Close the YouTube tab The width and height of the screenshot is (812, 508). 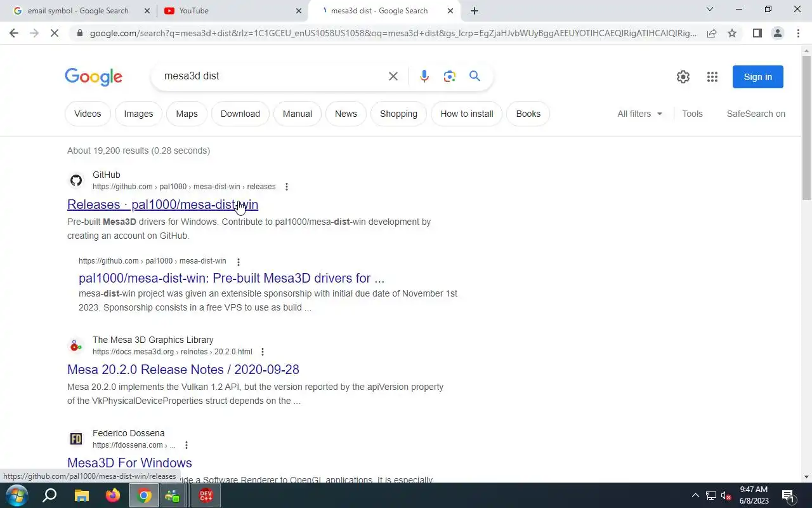[x=299, y=11]
